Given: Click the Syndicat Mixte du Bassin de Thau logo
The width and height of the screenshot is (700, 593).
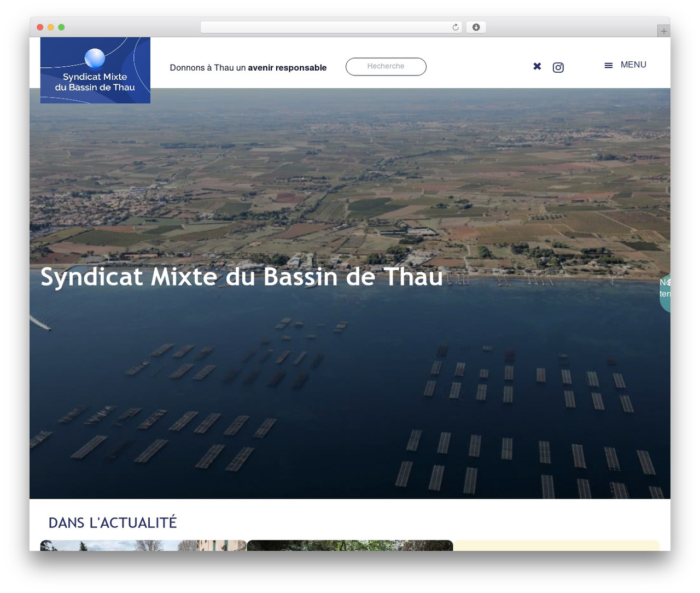Looking at the screenshot, I should 95,70.
